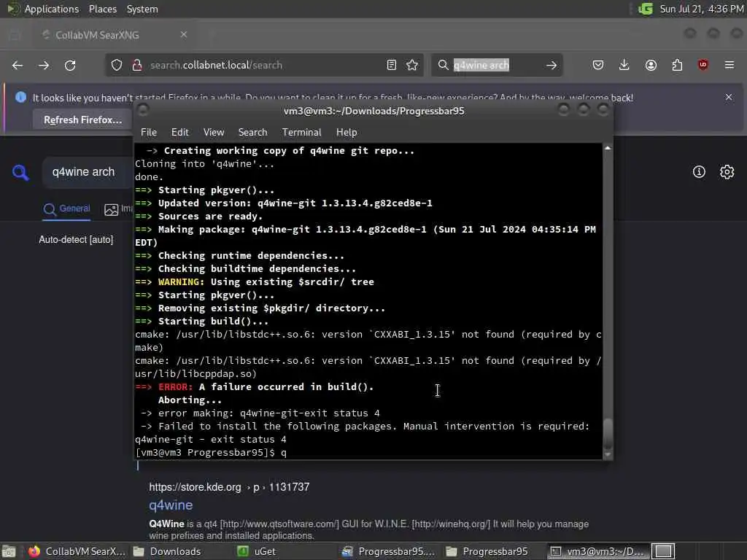Image resolution: width=747 pixels, height=560 pixels.
Task: Go back in Firefox history
Action: pyautogui.click(x=18, y=65)
